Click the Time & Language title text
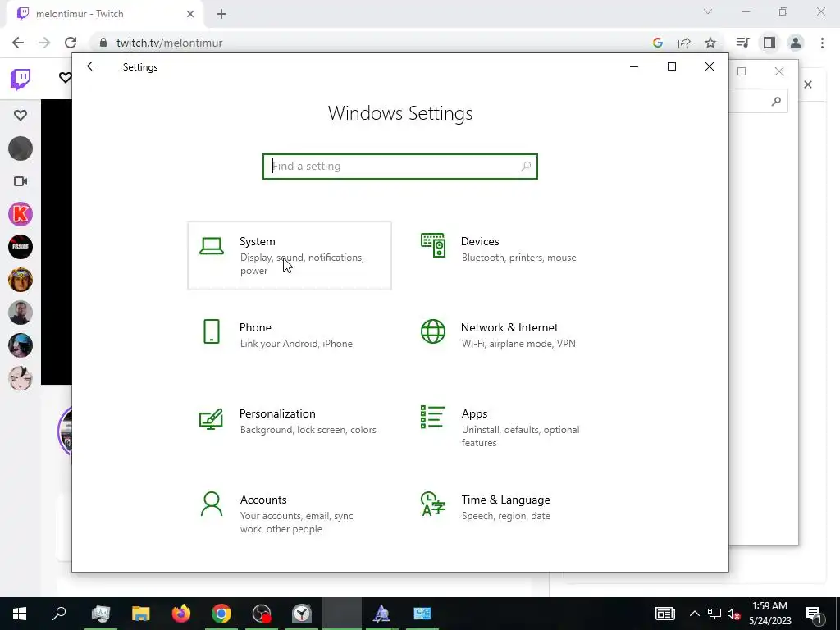The height and width of the screenshot is (630, 840). [x=505, y=500]
